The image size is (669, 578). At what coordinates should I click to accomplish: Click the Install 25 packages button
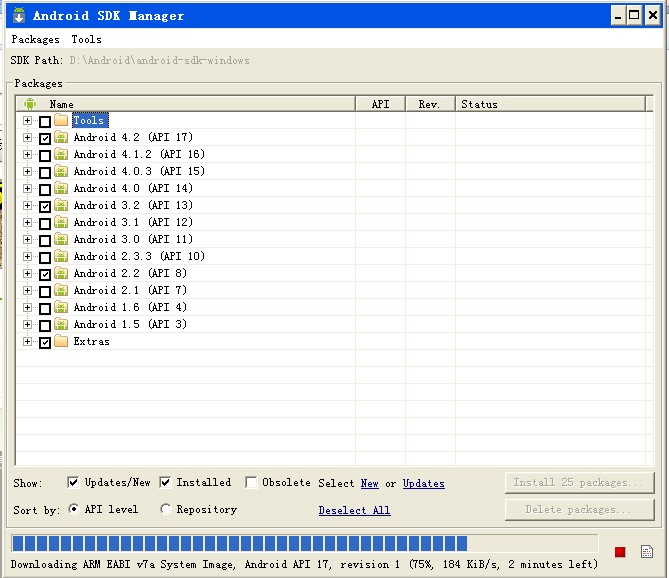579,482
